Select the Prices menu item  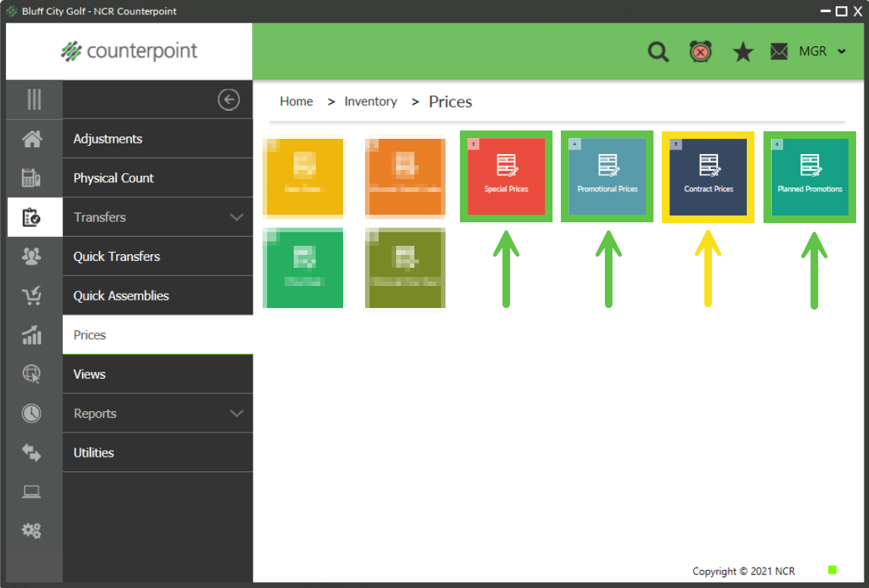158,335
